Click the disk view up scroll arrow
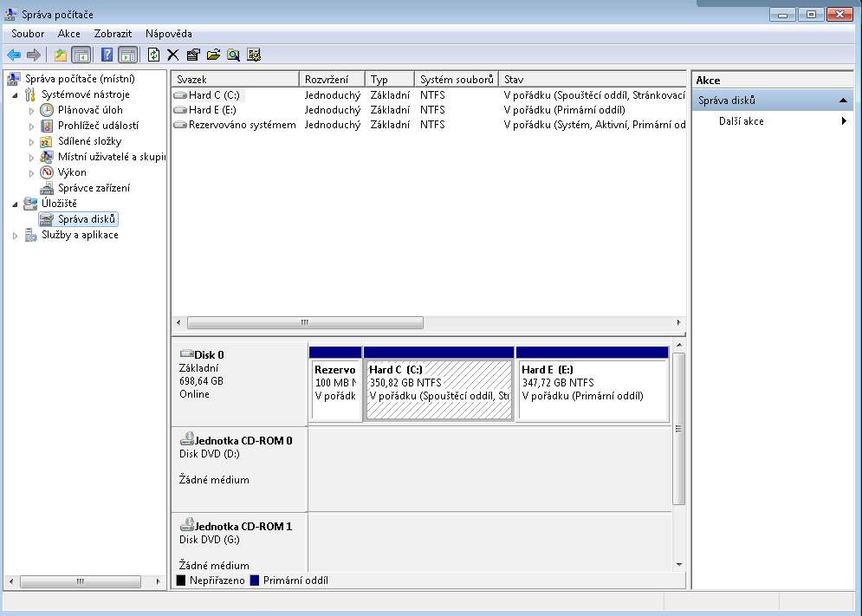The width and height of the screenshot is (862, 616). (x=679, y=345)
